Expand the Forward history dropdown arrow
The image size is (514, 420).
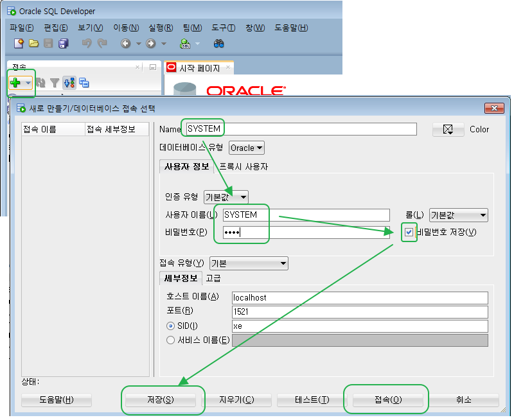(164, 44)
